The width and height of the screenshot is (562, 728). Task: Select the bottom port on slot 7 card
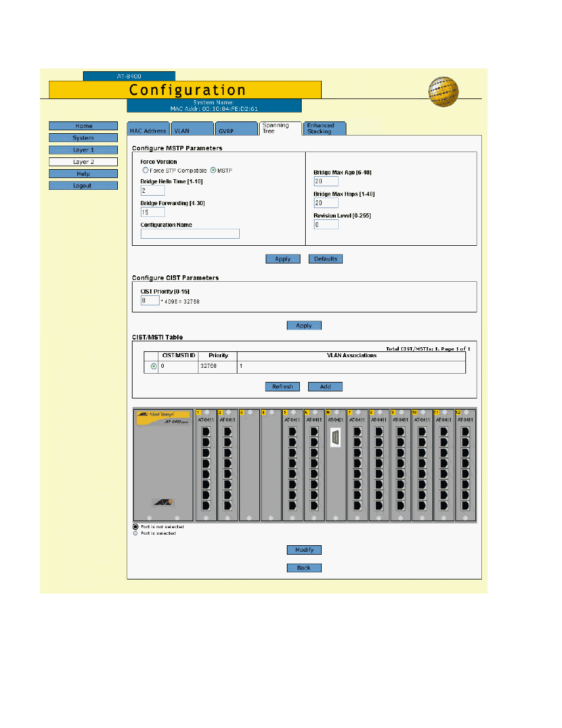tap(357, 506)
